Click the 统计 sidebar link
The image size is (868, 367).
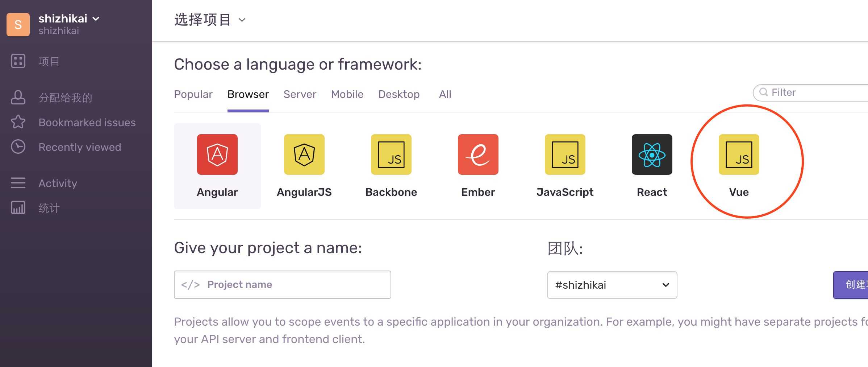49,208
